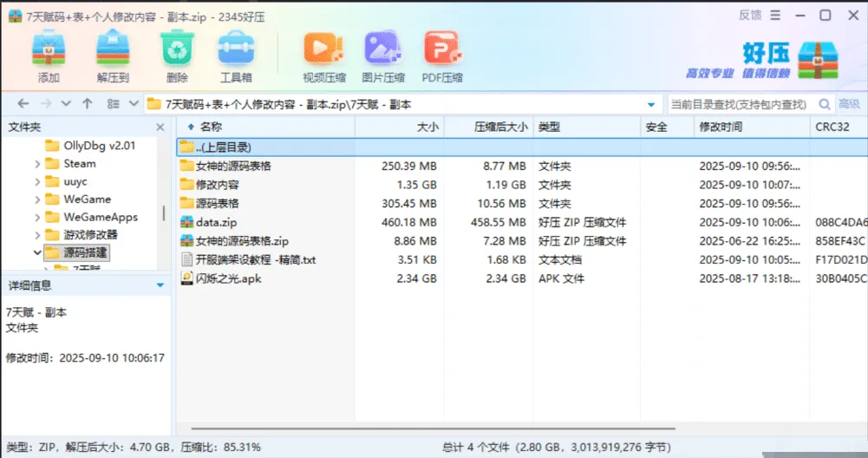Select the ..(上层目录) row

[522, 147]
